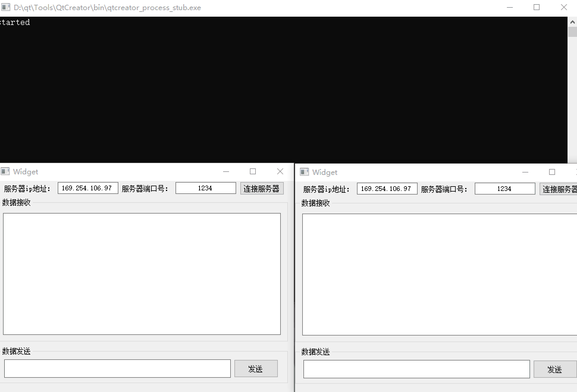
Task: Select the IP address field in right window
Action: pos(387,188)
